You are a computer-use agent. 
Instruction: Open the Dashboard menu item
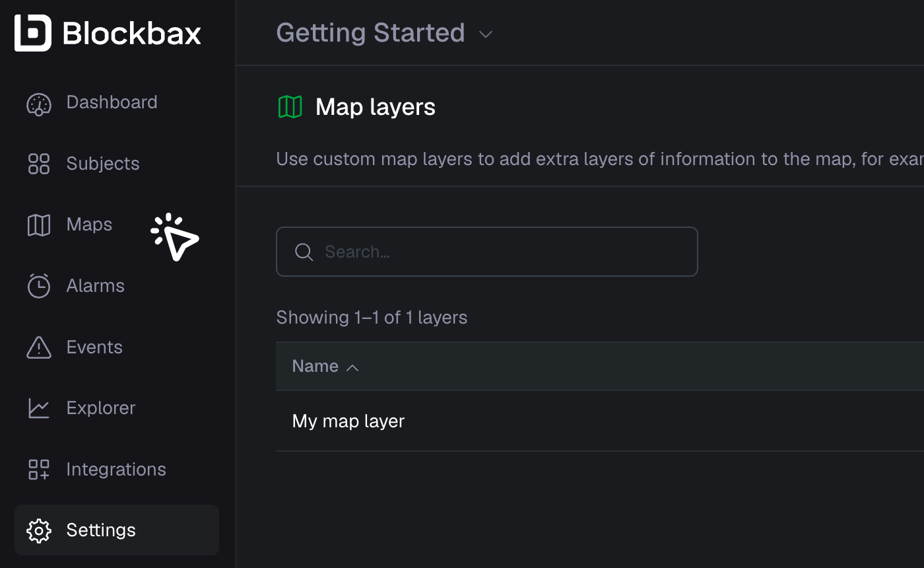tap(112, 102)
